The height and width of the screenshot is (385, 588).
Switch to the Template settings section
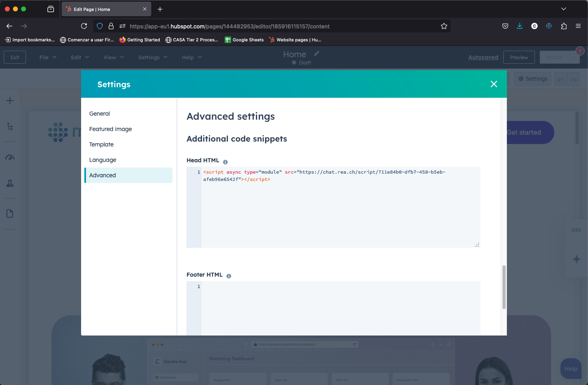(101, 144)
